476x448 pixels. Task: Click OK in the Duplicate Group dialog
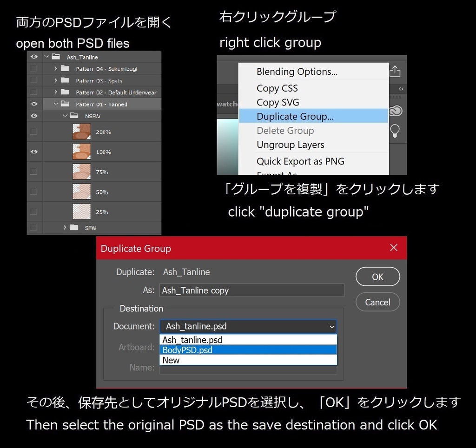pyautogui.click(x=377, y=277)
